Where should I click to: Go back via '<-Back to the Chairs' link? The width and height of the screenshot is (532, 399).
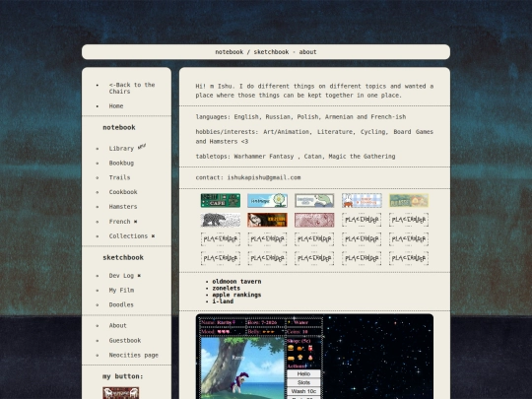tap(132, 88)
